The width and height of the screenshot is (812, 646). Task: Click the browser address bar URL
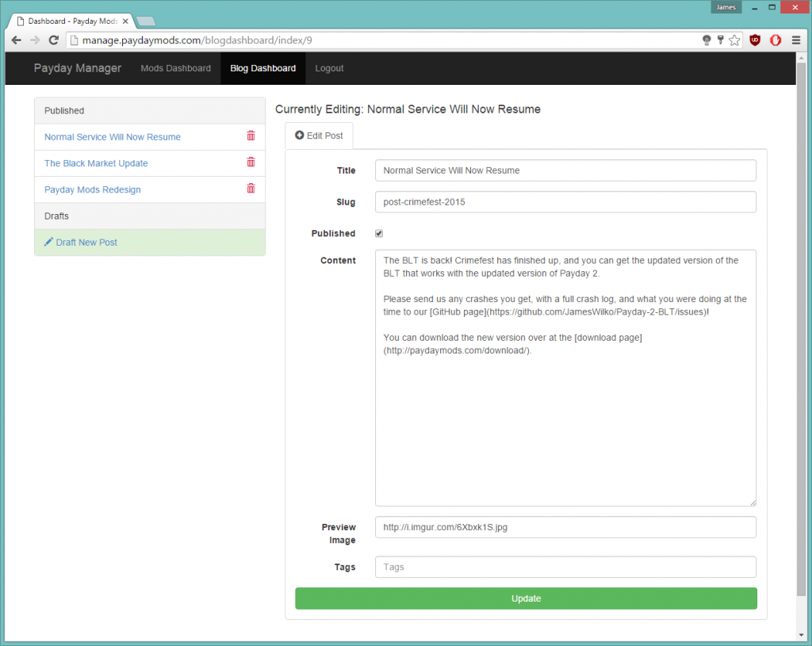(197, 40)
